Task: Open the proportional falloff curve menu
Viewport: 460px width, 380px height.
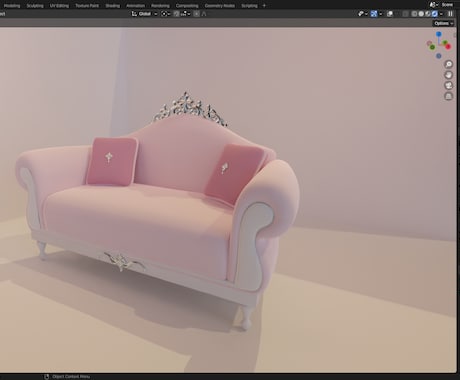Action: (x=204, y=14)
